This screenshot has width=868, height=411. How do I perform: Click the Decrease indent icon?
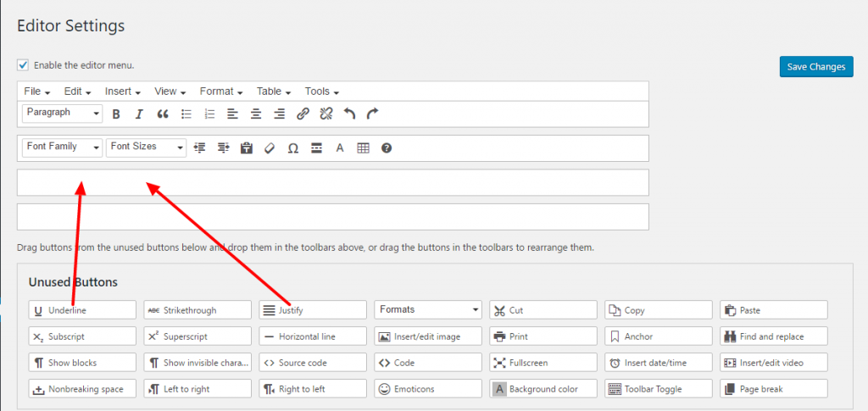200,148
